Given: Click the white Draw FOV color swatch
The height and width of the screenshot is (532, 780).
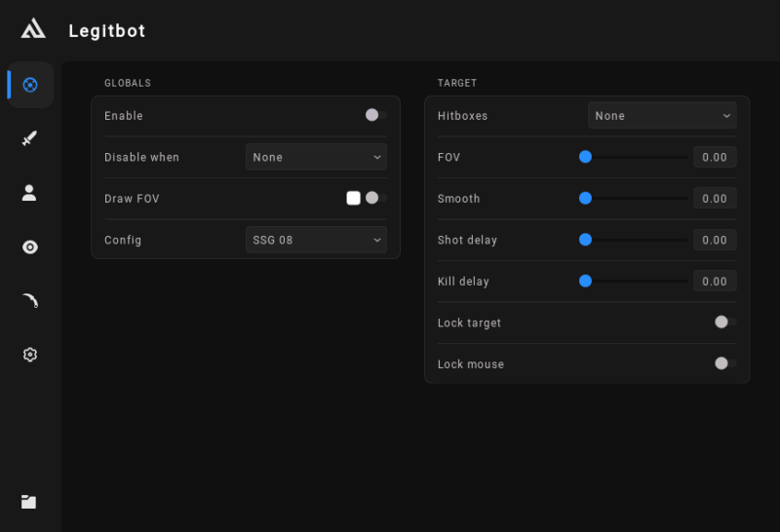Looking at the screenshot, I should click(353, 198).
